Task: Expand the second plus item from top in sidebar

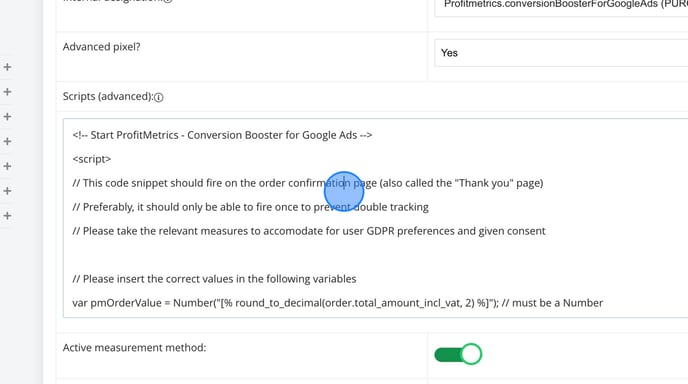Action: click(x=7, y=92)
